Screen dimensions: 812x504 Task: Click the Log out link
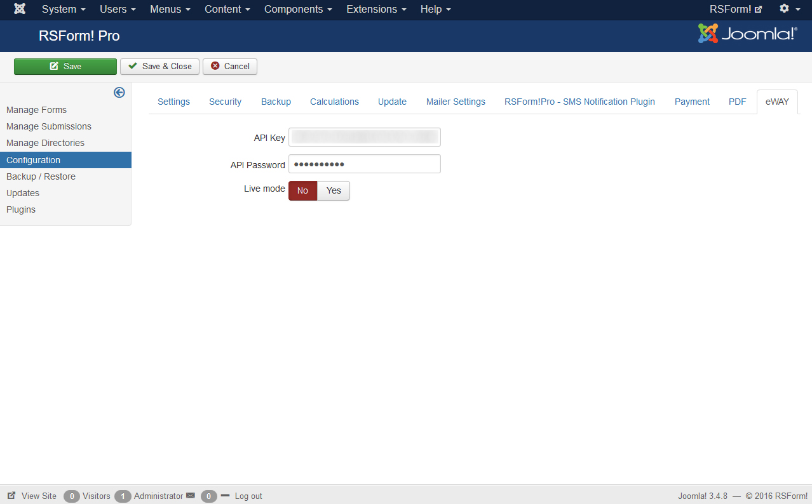point(248,496)
